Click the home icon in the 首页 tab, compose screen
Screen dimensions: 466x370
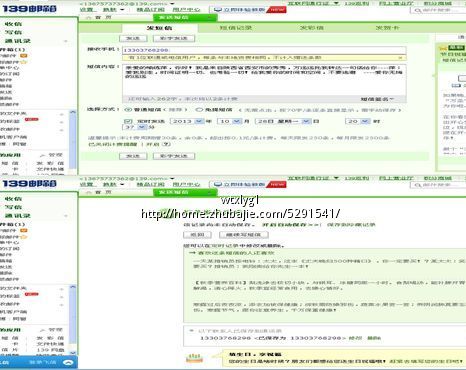[88, 17]
